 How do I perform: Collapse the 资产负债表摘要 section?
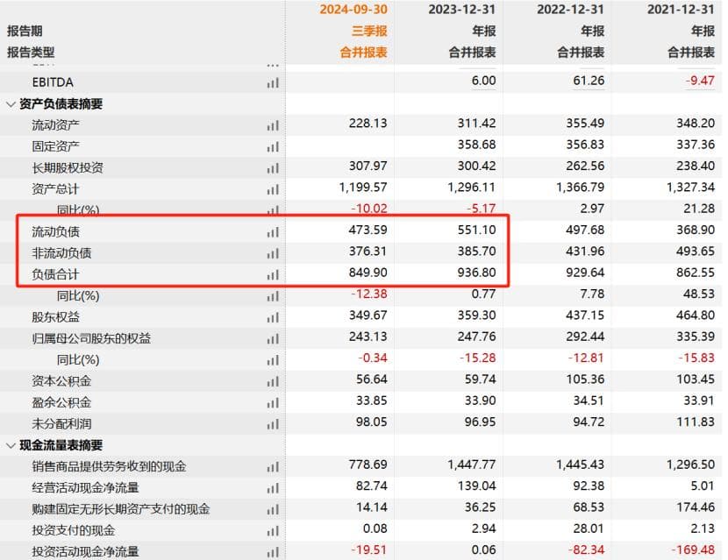11,104
